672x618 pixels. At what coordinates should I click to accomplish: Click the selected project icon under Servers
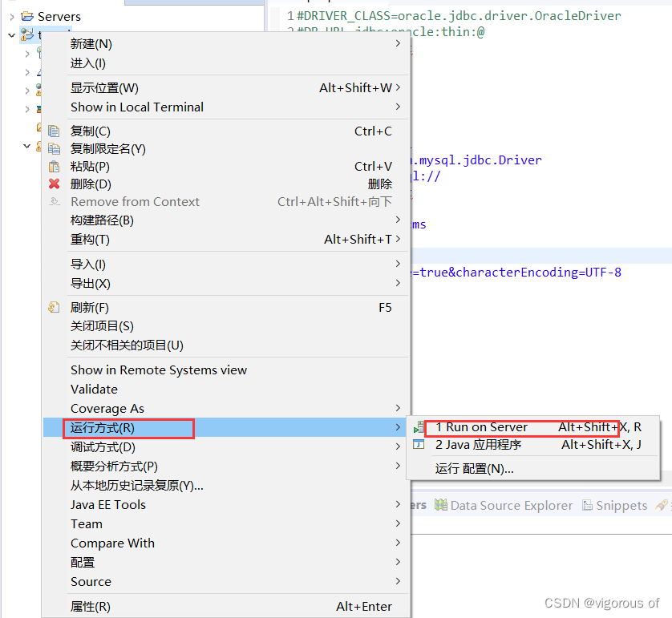26,34
